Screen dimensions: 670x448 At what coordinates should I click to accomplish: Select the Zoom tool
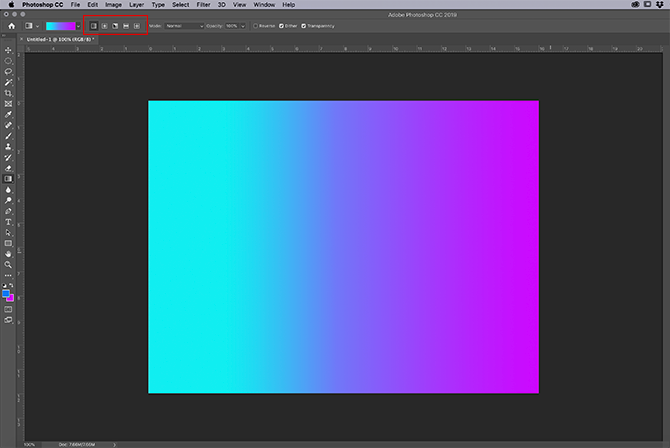point(9,264)
